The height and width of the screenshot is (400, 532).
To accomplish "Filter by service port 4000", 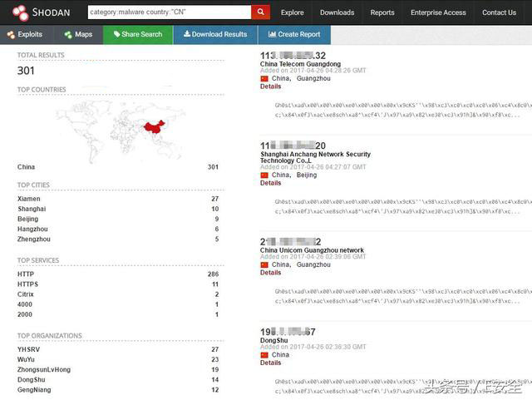I will coord(118,304).
